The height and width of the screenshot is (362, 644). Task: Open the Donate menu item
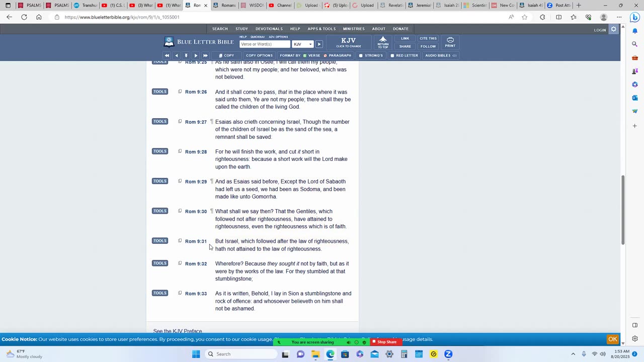400,29
